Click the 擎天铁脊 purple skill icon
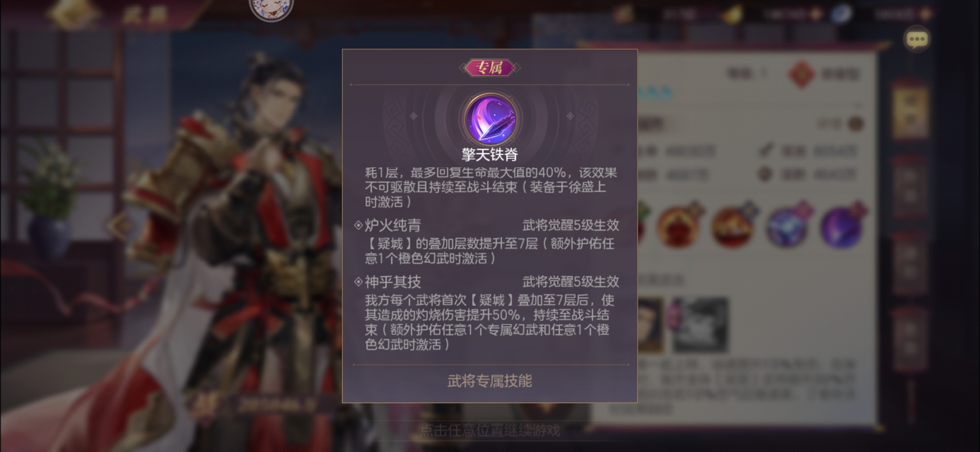 tap(490, 119)
